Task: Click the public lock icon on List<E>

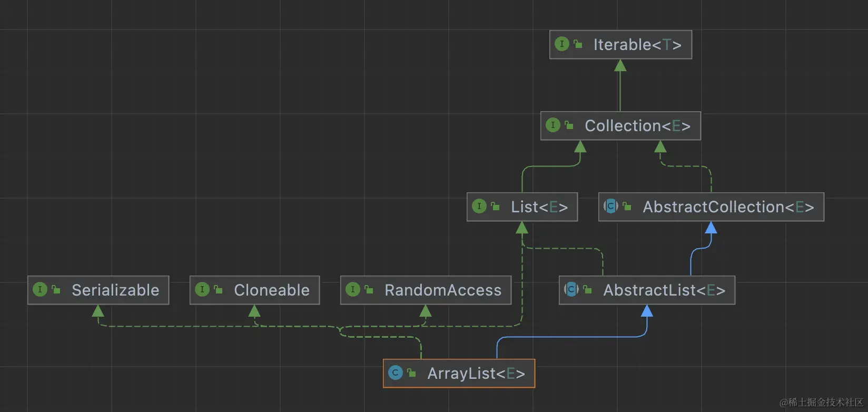Action: (x=496, y=207)
